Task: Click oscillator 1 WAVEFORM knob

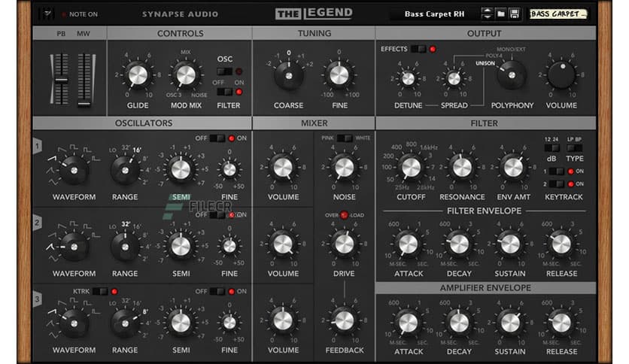Action: (x=74, y=171)
